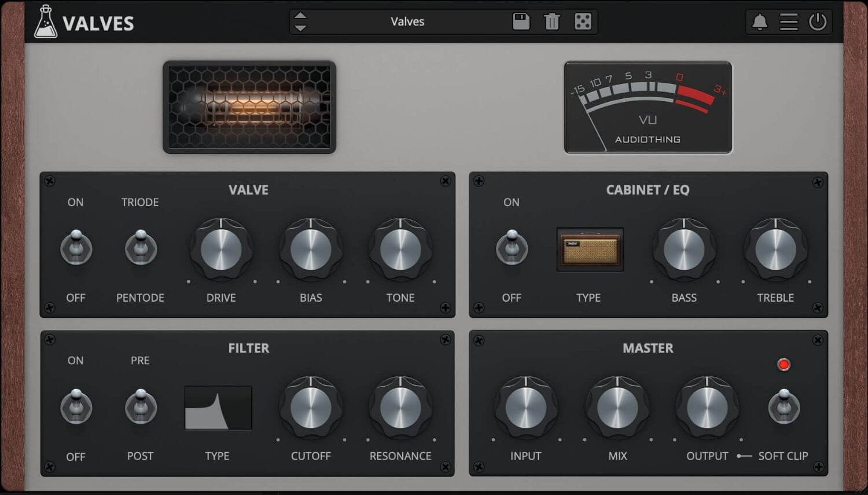The image size is (868, 495).
Task: Click the CABINET / EQ section title
Action: 648,190
